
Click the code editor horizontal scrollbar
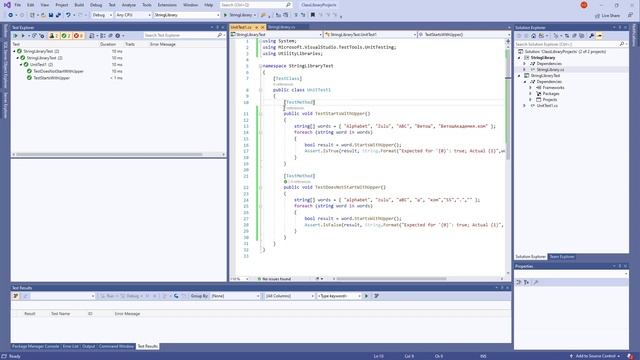391,279
